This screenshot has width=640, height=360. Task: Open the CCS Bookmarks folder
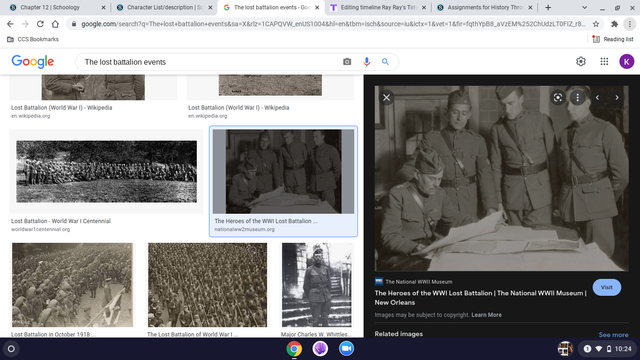pos(33,39)
